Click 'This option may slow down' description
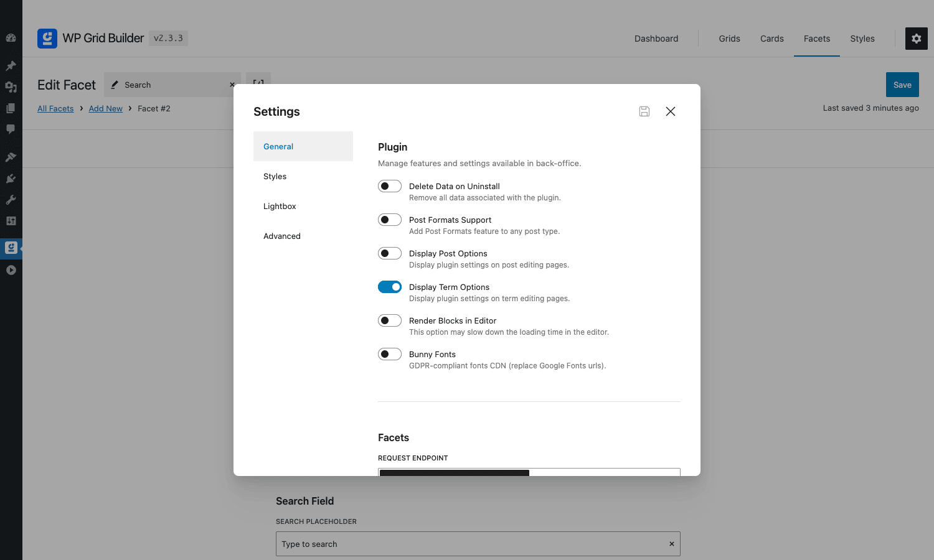Viewport: 934px width, 560px height. point(509,332)
